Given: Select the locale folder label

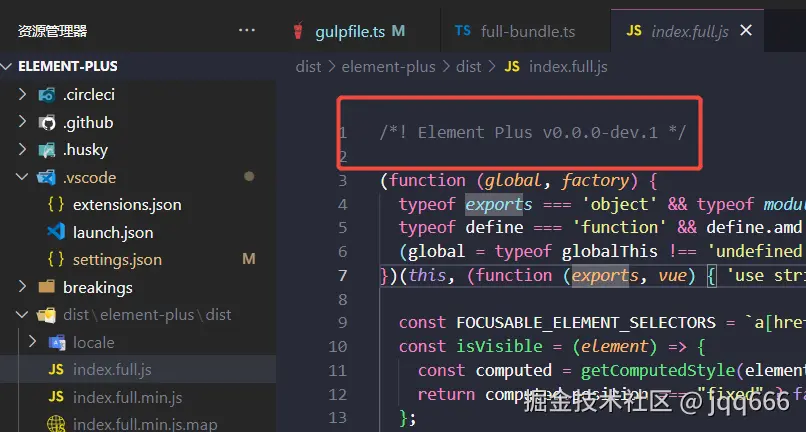Looking at the screenshot, I should (x=94, y=343).
